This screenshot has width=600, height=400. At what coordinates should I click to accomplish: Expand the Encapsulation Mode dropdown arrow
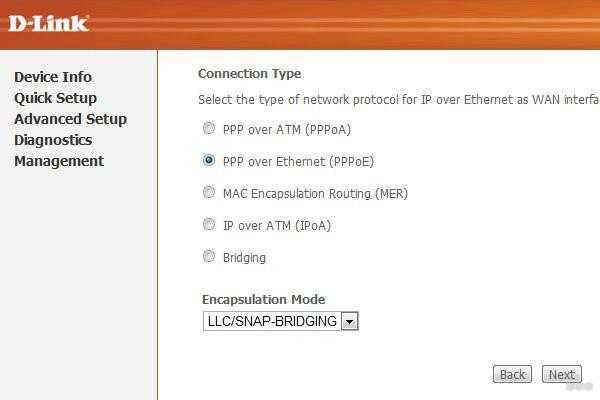pyautogui.click(x=349, y=321)
